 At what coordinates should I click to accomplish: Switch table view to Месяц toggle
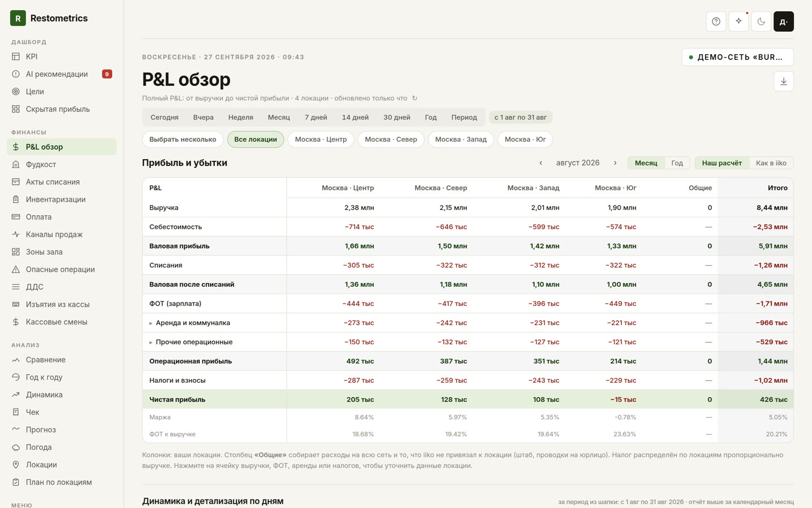(x=646, y=163)
